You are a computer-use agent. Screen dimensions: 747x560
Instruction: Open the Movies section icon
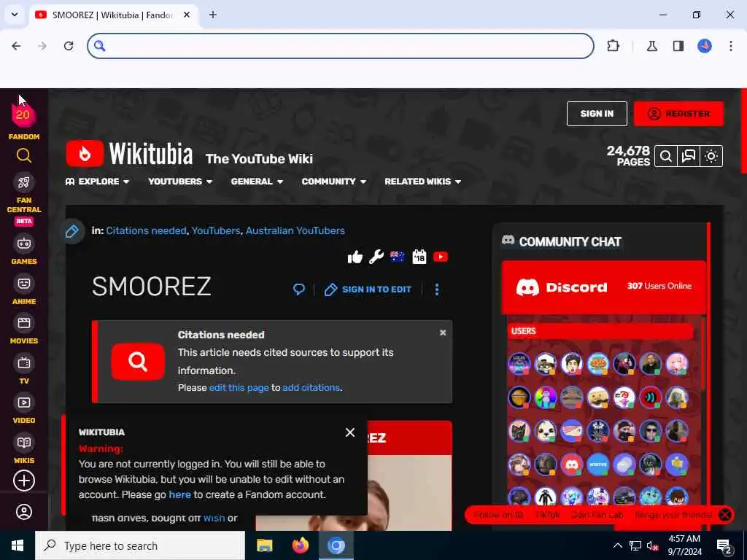tap(24, 323)
